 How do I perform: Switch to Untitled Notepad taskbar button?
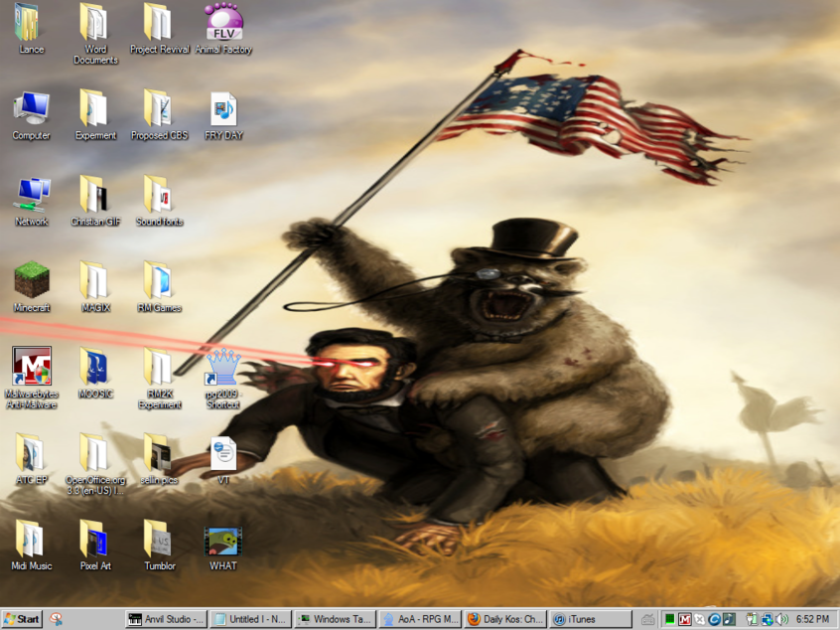pyautogui.click(x=251, y=619)
